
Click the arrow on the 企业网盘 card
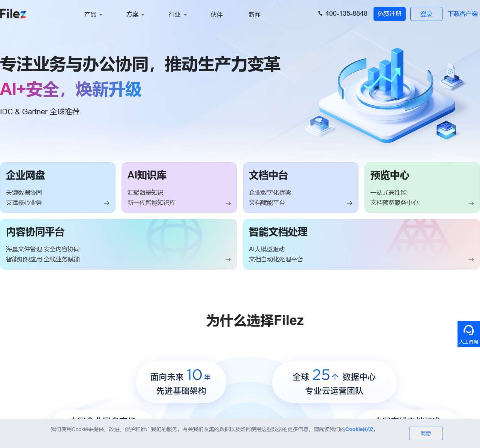106,203
